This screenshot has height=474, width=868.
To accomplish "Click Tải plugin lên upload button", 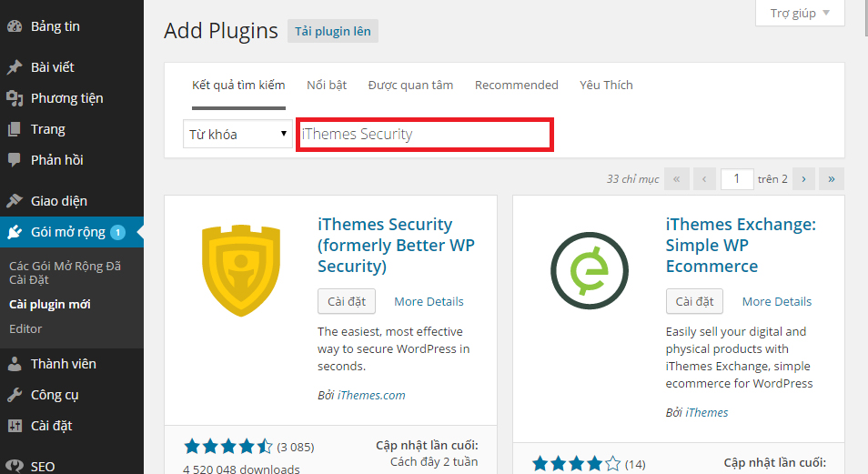I will tap(333, 31).
